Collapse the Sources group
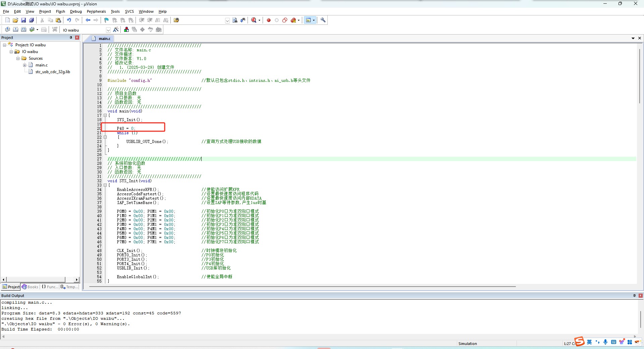 tap(18, 58)
